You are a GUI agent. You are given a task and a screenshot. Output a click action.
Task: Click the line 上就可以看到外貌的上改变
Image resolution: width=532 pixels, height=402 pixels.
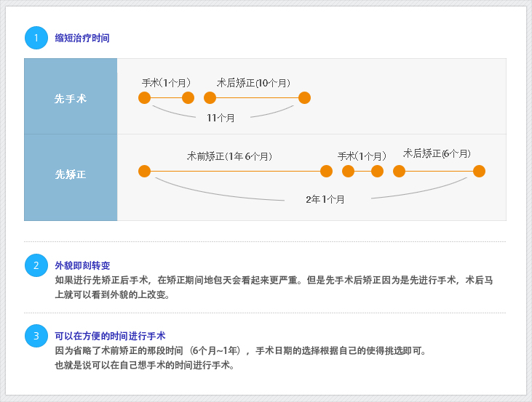112,294
